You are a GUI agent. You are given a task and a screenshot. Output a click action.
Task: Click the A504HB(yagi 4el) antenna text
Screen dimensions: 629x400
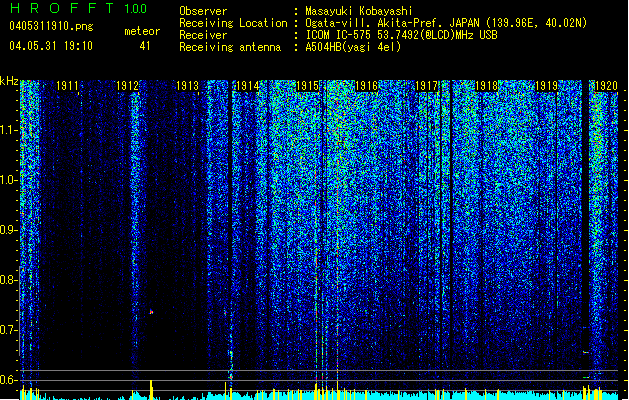pos(353,47)
